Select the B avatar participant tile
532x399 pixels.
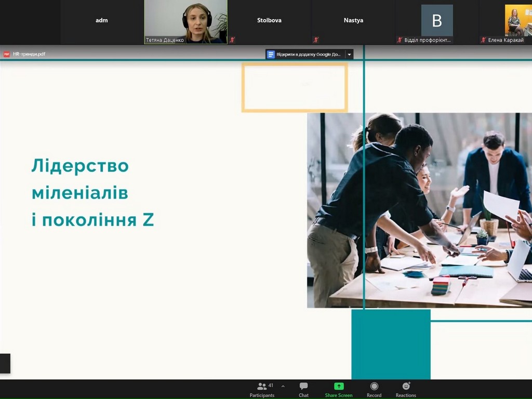pos(437,20)
